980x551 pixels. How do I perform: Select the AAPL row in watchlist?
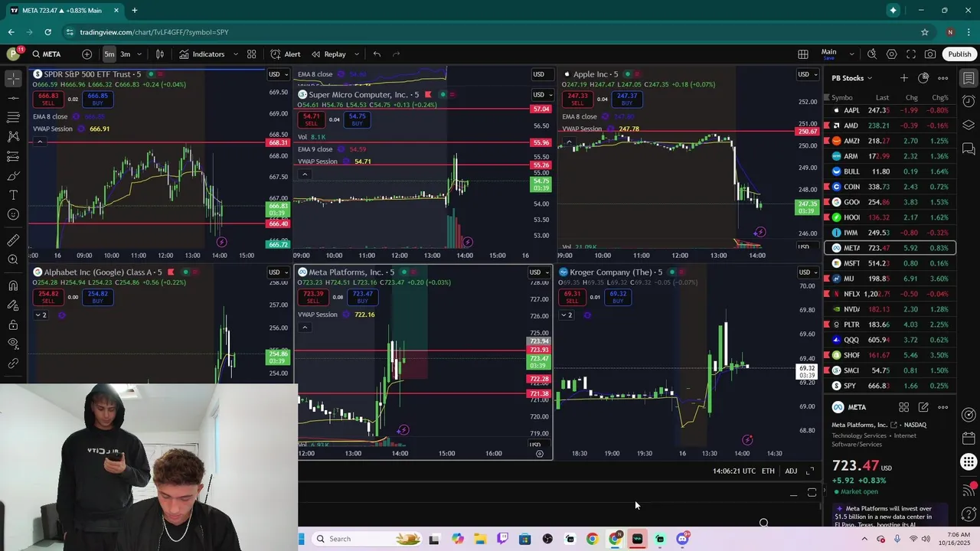pos(890,110)
